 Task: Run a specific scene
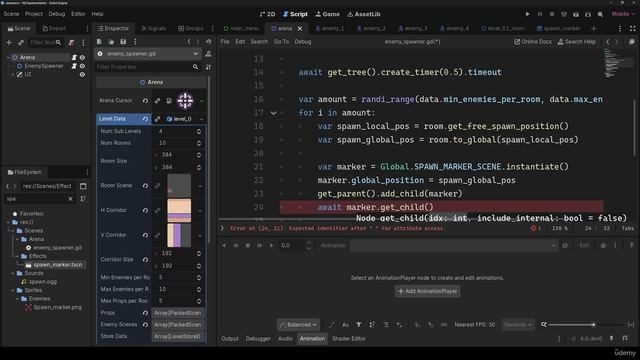588,14
